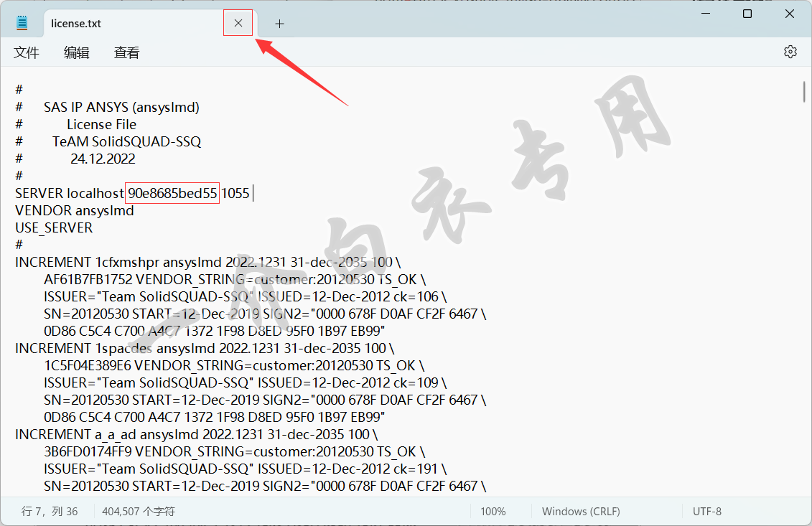
Task: Click the 404,507 个字符 character count
Action: click(139, 512)
